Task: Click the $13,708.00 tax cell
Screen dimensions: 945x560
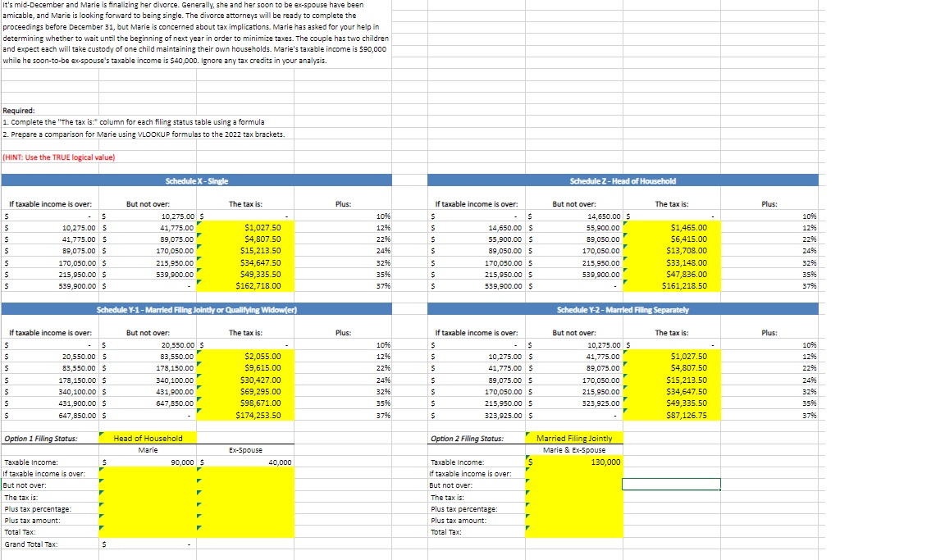Action: [671, 251]
